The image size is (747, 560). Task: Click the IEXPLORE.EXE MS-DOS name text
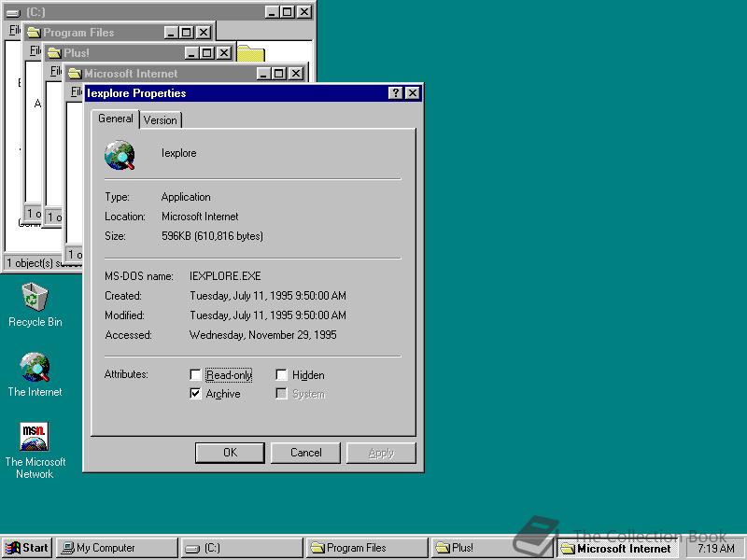225,276
